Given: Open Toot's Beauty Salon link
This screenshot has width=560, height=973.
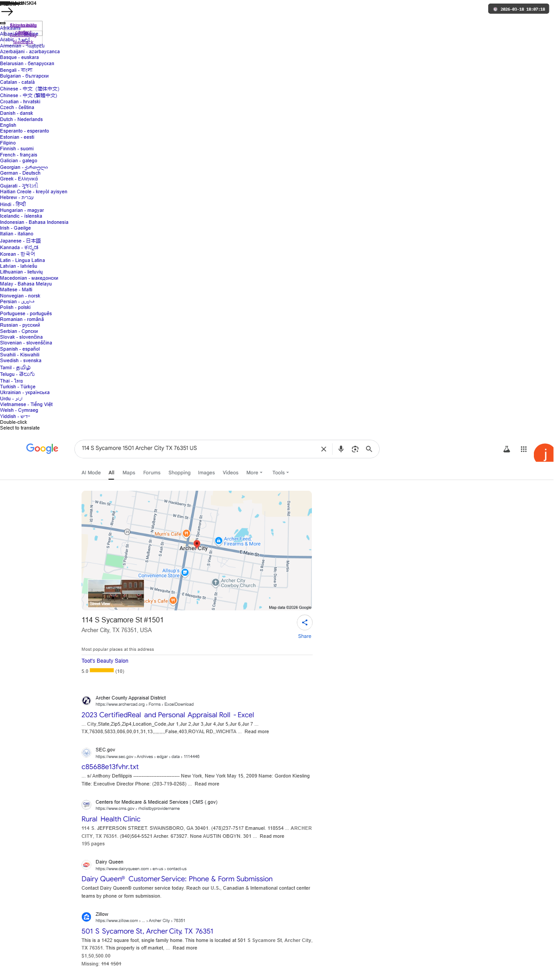Looking at the screenshot, I should click(105, 660).
